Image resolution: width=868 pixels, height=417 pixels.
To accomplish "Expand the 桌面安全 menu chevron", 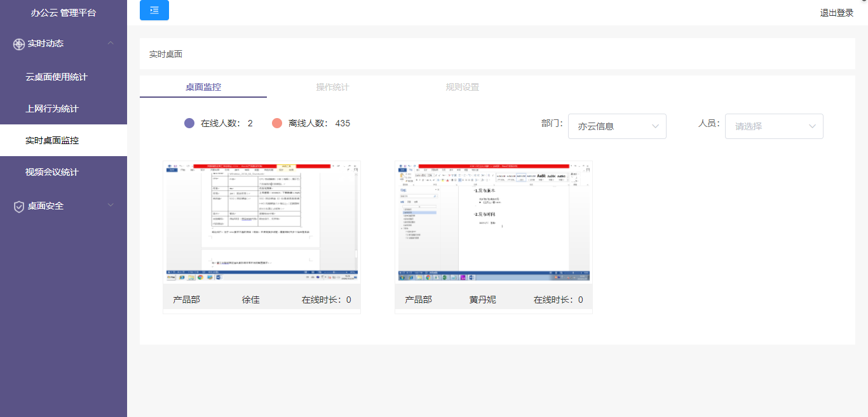I will point(111,205).
